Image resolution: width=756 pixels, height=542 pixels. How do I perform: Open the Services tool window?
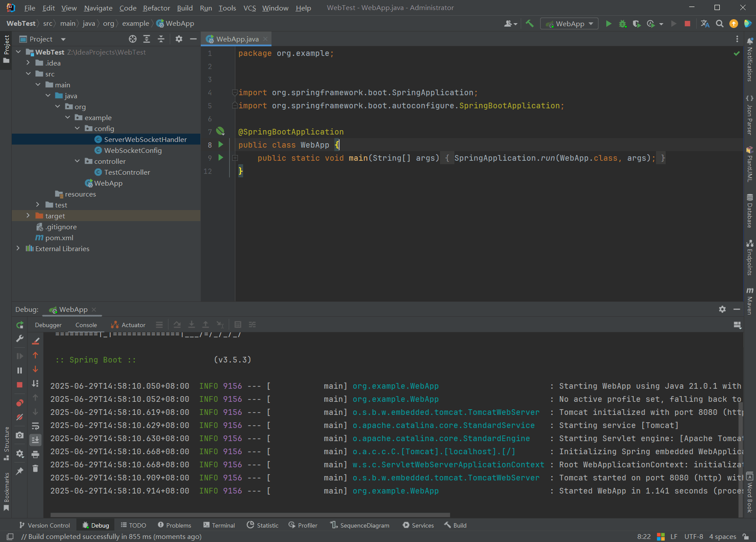(x=418, y=525)
